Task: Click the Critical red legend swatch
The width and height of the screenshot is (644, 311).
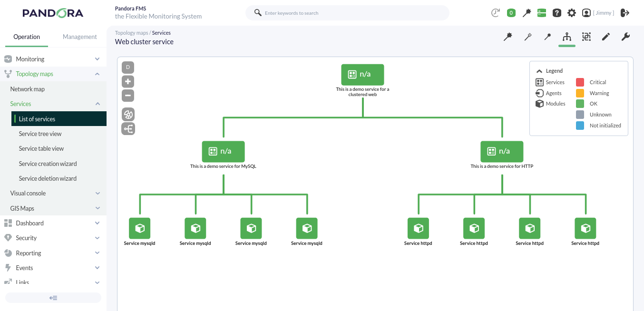Action: 580,82
